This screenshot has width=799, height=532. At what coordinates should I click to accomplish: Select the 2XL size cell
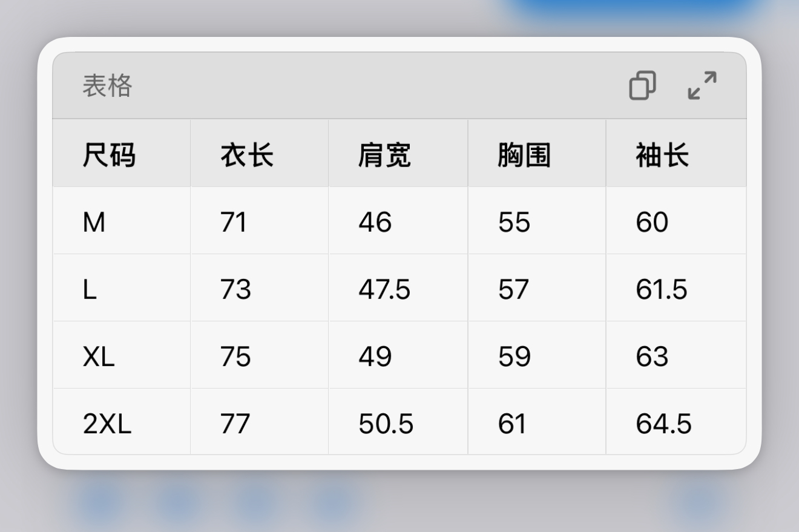pyautogui.click(x=107, y=424)
